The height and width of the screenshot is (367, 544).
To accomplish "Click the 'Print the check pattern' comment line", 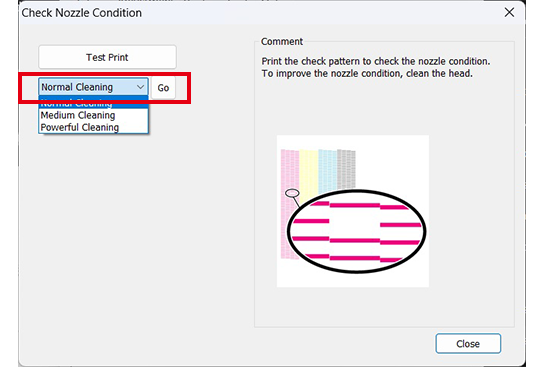I will pyautogui.click(x=376, y=61).
